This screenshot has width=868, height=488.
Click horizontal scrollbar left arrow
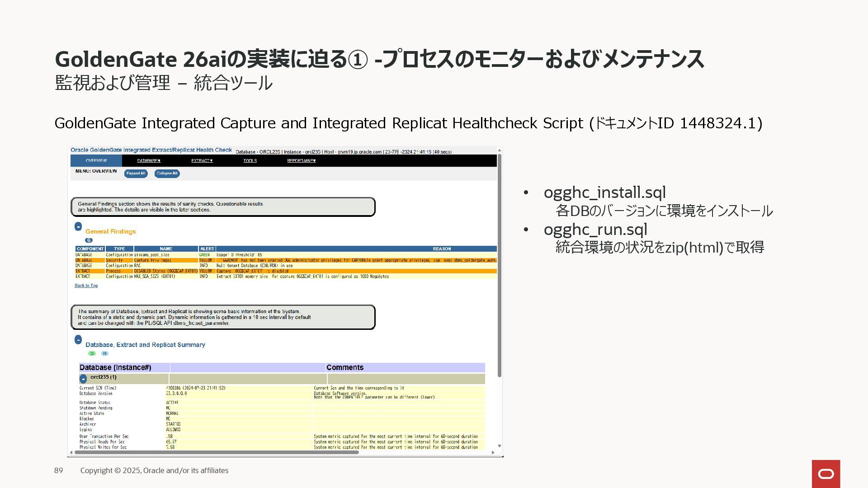pyautogui.click(x=71, y=452)
